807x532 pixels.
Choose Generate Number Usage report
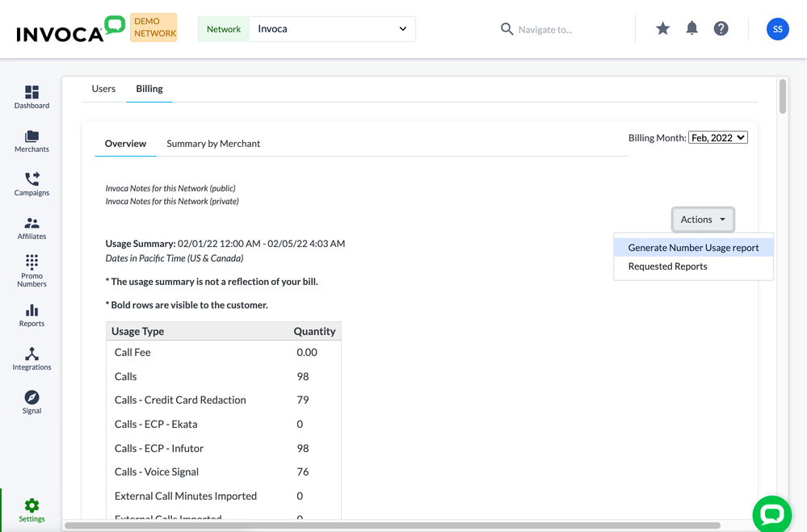[x=693, y=248]
